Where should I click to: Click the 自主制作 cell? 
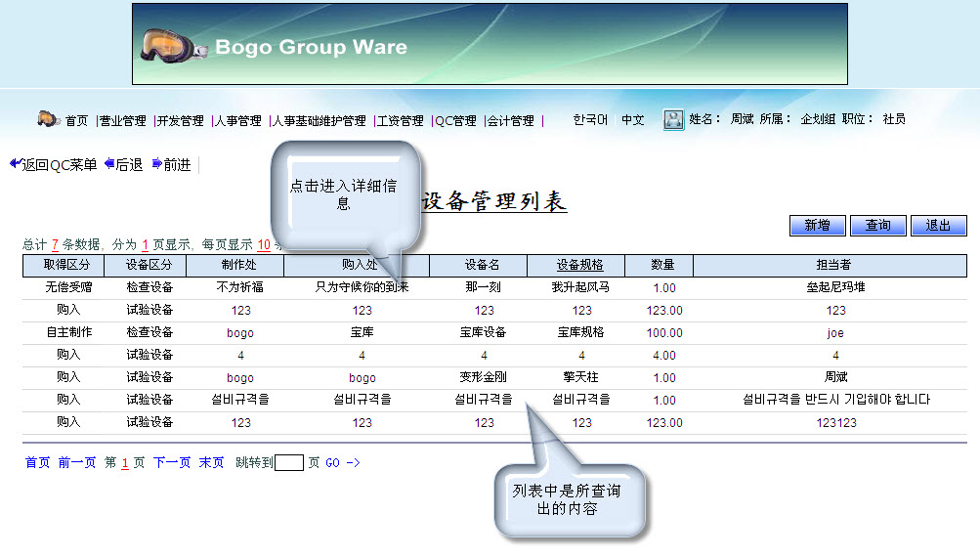click(x=68, y=332)
